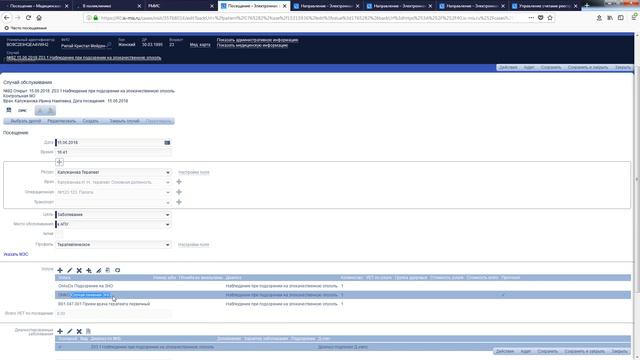Open the Часто посещаемые bookmarks item
This screenshot has height=360, width=640.
click(25, 28)
